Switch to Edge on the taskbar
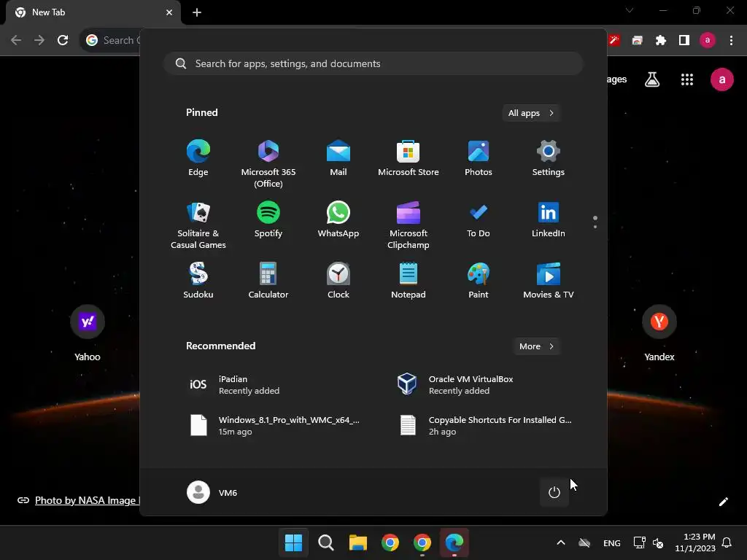The image size is (747, 560). [x=454, y=542]
